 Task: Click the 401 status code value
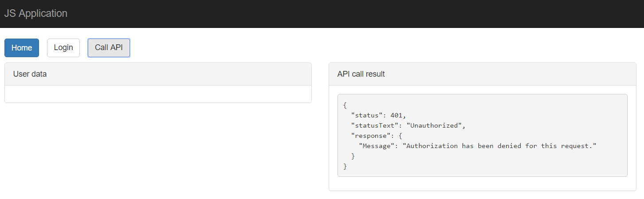coord(396,115)
